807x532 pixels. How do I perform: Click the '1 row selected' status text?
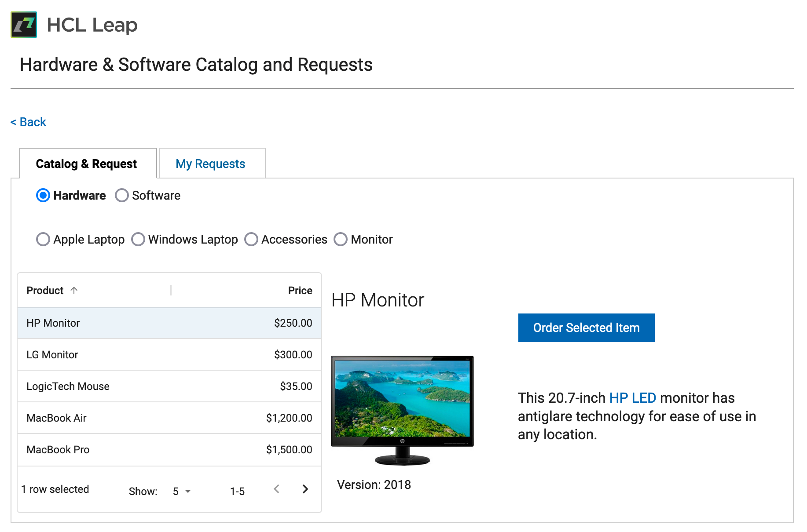coord(55,489)
